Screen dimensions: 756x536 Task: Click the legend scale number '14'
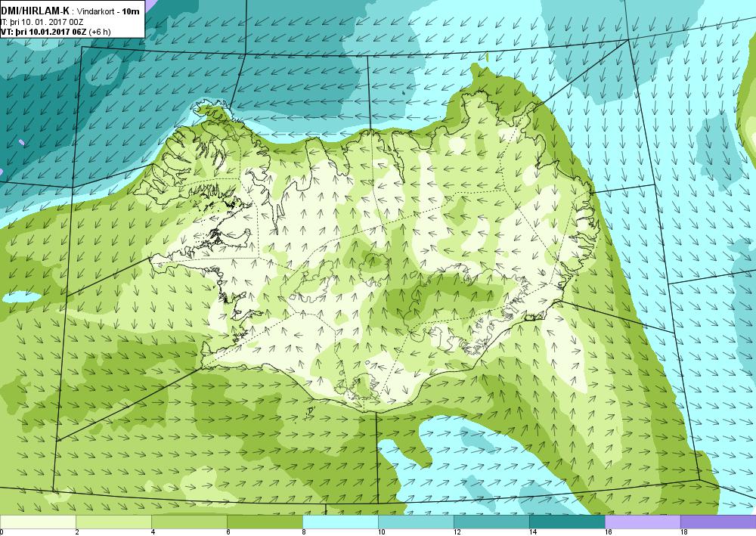tap(533, 532)
